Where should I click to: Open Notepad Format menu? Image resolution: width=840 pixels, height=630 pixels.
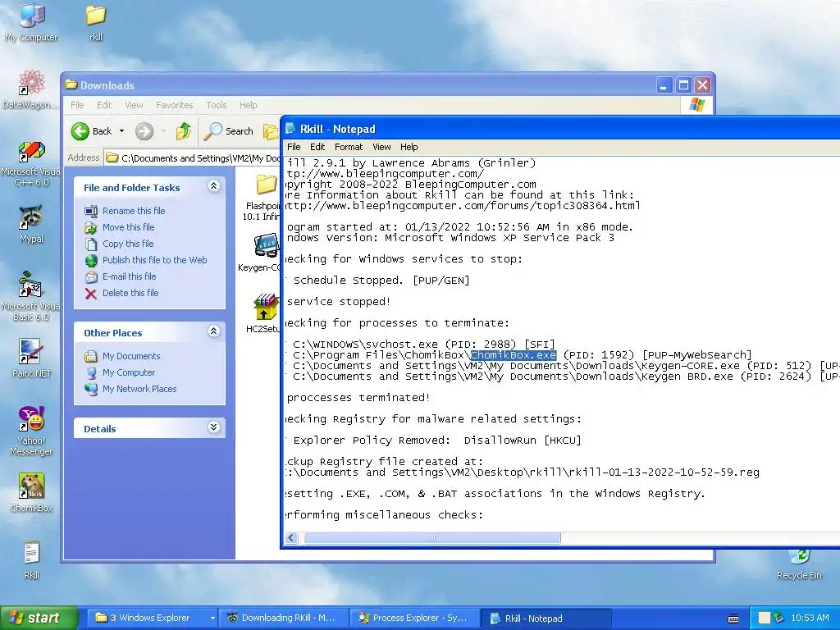pos(348,147)
